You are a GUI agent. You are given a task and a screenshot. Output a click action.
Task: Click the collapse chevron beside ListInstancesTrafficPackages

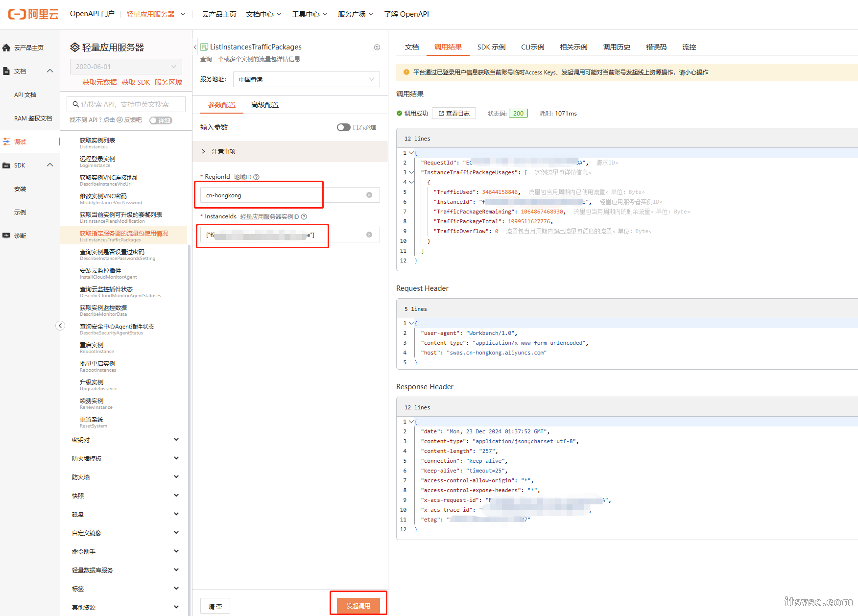tap(195, 47)
